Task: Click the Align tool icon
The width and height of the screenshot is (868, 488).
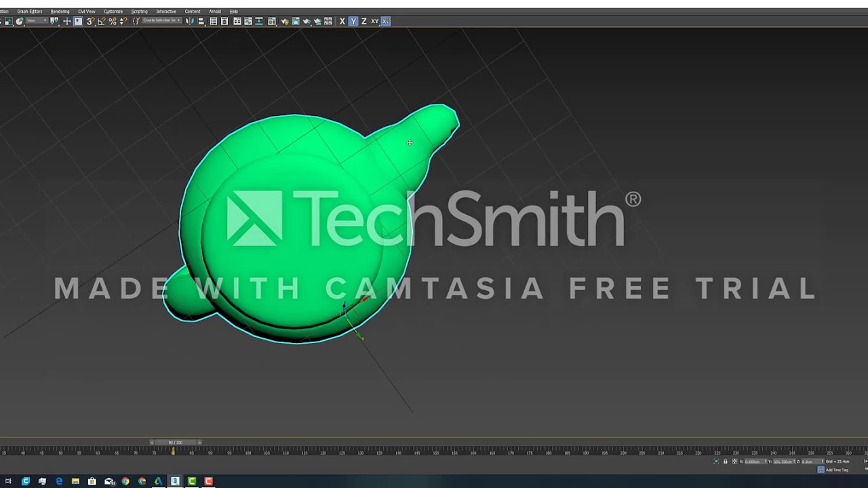Action: click(x=200, y=22)
